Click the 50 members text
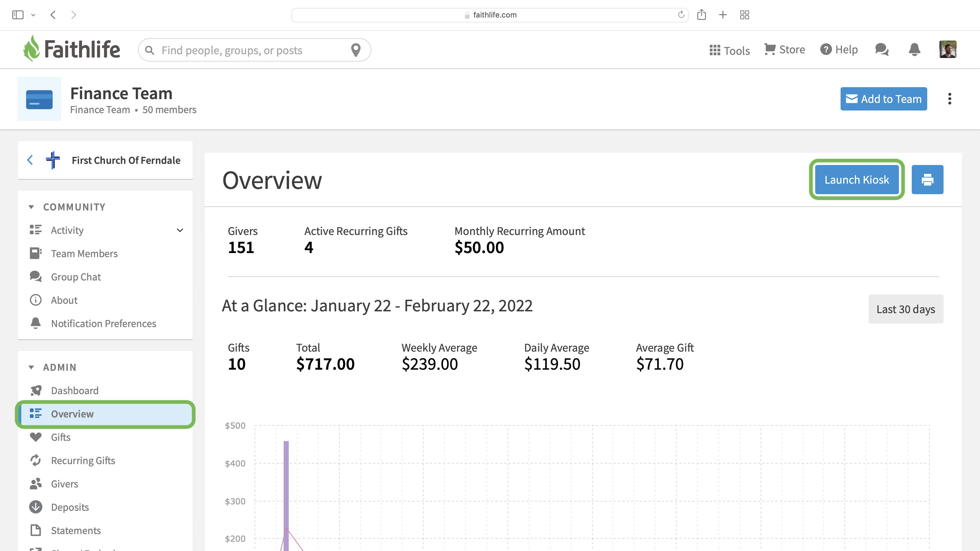Viewport: 980px width, 551px height. pyautogui.click(x=169, y=110)
